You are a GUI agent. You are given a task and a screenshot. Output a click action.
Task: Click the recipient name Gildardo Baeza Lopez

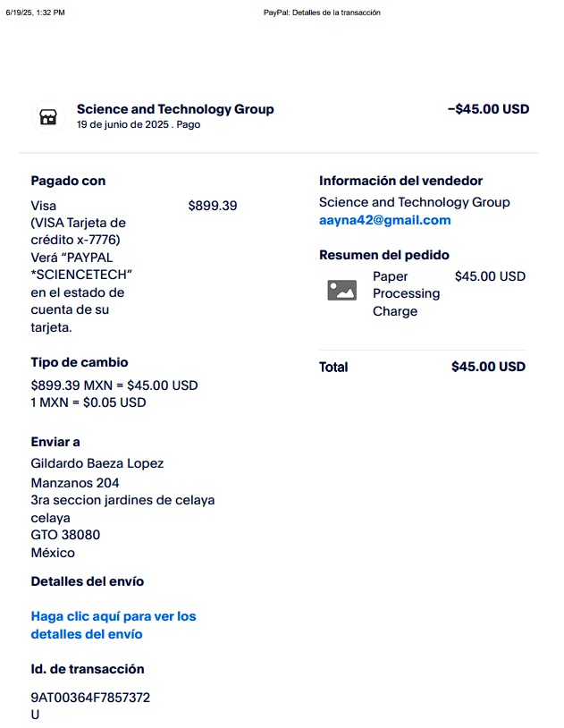point(97,463)
